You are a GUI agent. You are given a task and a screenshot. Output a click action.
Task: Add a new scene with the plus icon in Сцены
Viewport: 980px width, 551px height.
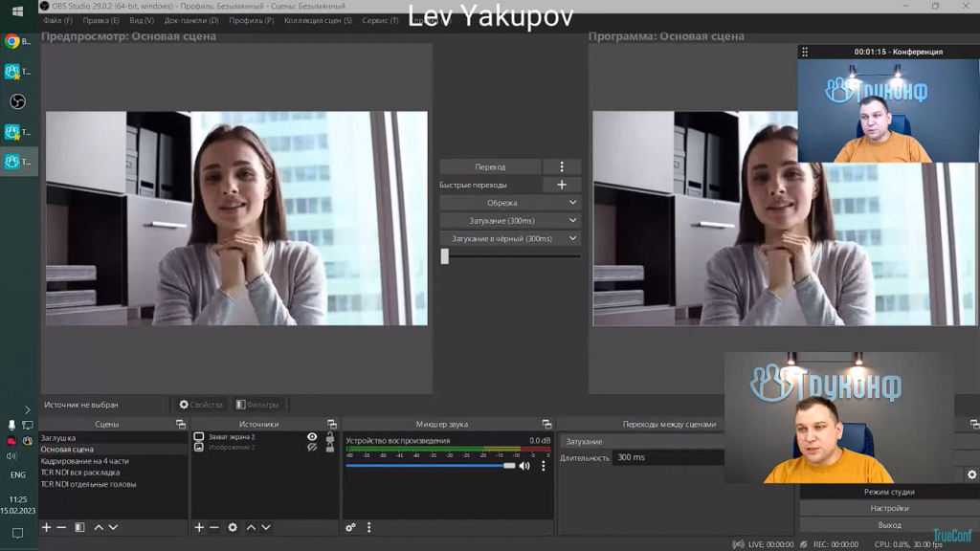[x=46, y=527]
